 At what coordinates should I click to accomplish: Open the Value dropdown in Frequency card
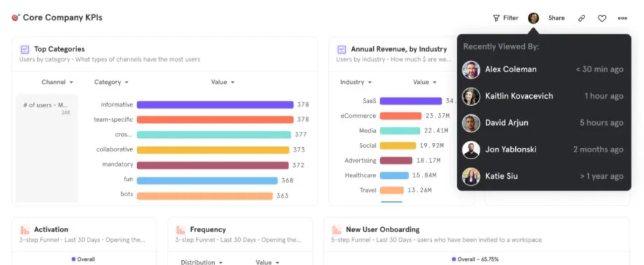(268, 262)
